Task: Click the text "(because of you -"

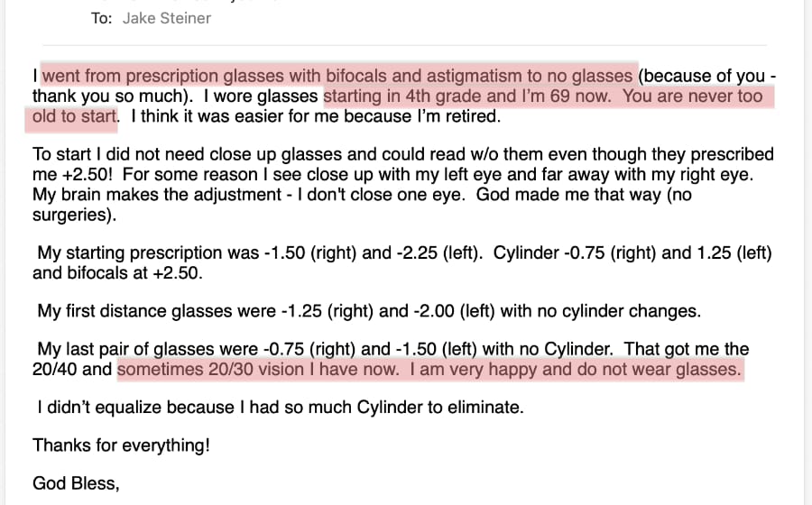Action: pyautogui.click(x=704, y=76)
